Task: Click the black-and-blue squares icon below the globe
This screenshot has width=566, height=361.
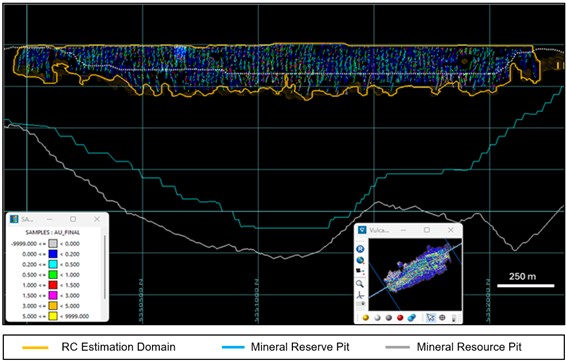Action: pyautogui.click(x=360, y=270)
